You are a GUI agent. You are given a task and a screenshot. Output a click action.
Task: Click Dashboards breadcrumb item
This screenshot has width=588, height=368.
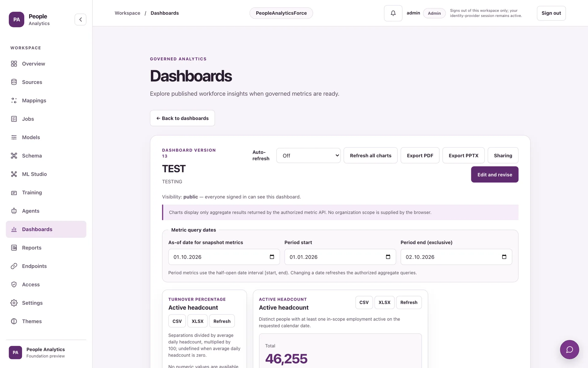pos(165,13)
